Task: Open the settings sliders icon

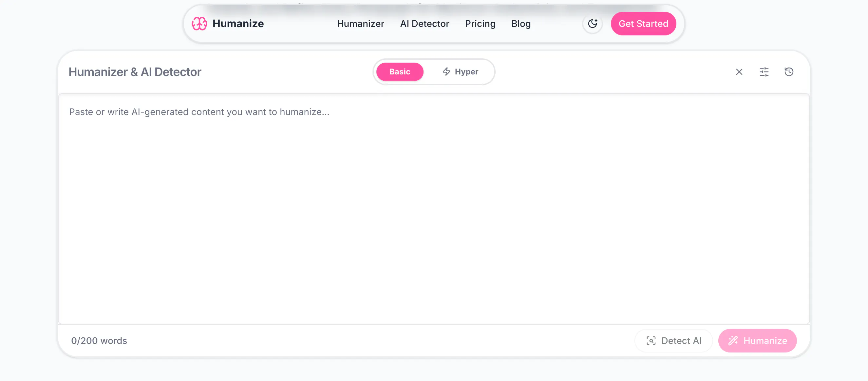Action: click(764, 72)
